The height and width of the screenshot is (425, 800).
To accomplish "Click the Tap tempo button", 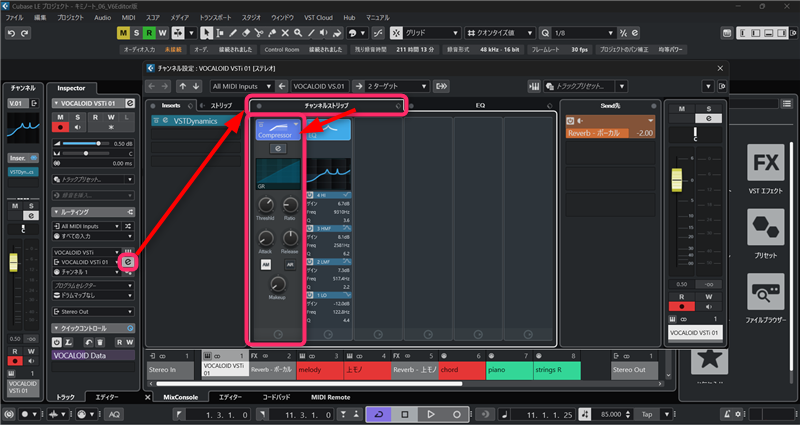I will pyautogui.click(x=647, y=414).
